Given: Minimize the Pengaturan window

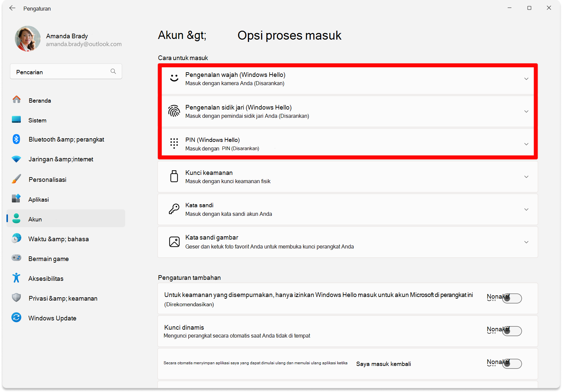Looking at the screenshot, I should point(510,8).
